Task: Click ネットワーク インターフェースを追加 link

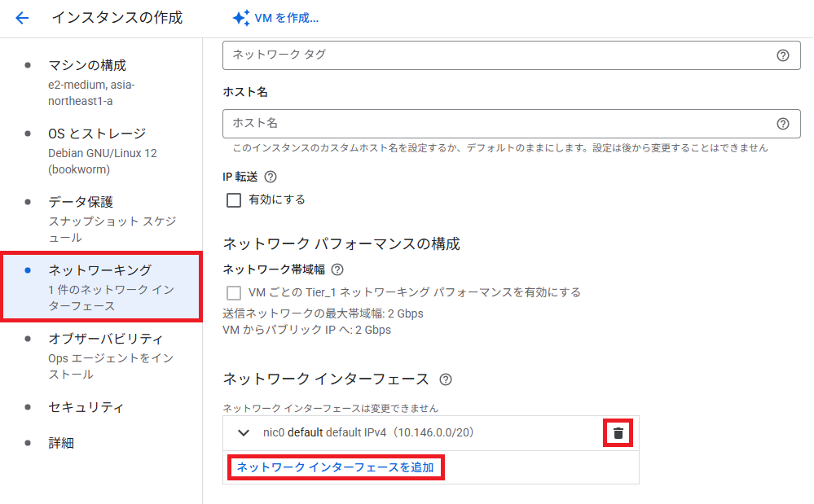Action: (x=336, y=467)
